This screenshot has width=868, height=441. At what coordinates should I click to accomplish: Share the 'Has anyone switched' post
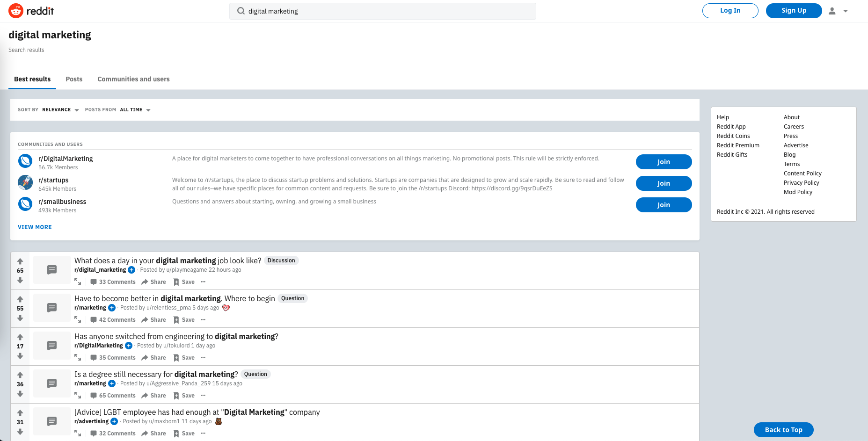tap(154, 358)
